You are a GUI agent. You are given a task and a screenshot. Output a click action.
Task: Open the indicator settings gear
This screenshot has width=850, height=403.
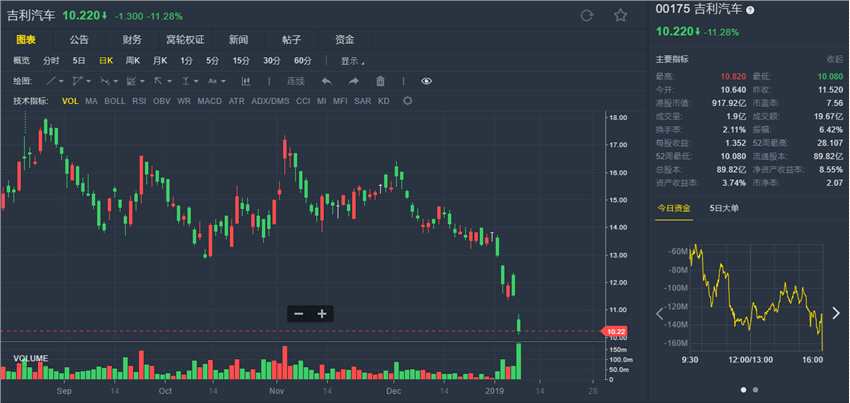click(407, 101)
